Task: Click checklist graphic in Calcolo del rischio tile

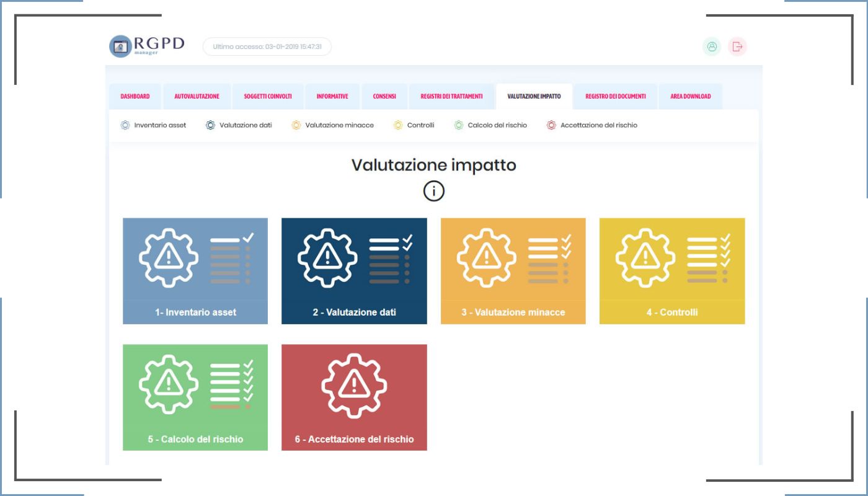Action: (x=232, y=385)
